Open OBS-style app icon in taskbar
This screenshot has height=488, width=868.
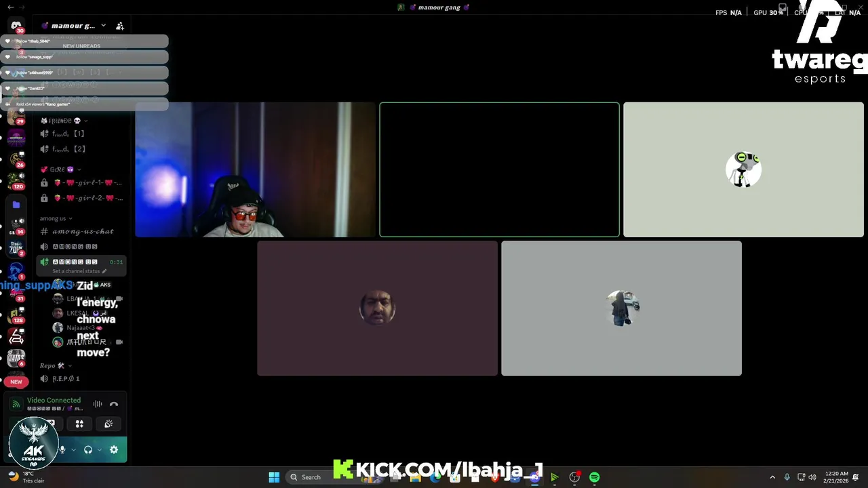(x=574, y=477)
